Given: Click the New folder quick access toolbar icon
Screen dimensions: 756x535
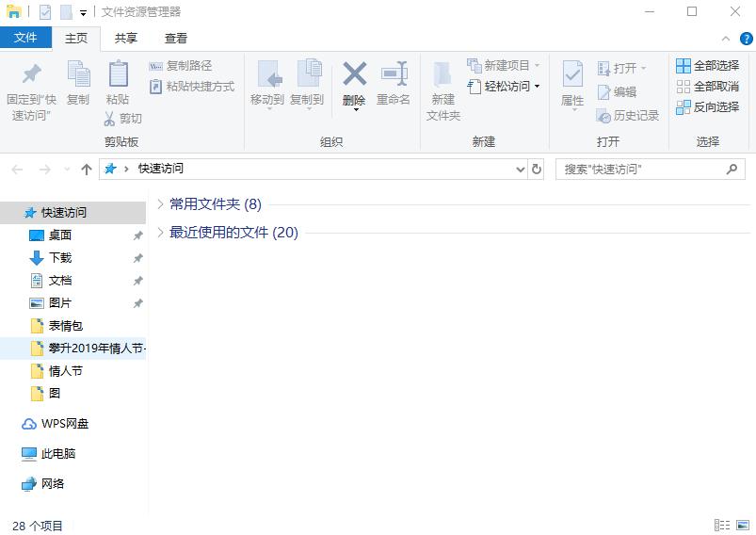Looking at the screenshot, I should [x=66, y=11].
